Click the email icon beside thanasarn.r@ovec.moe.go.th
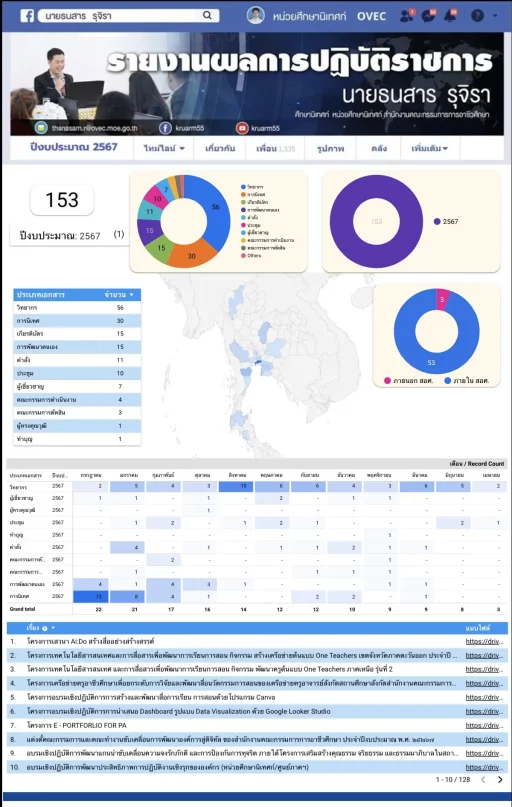 click(x=41, y=128)
